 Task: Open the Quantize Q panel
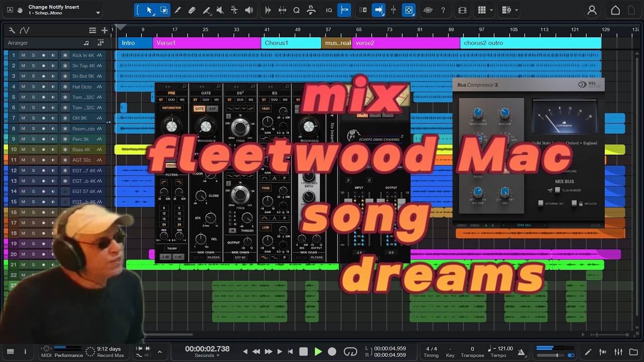pos(297,10)
